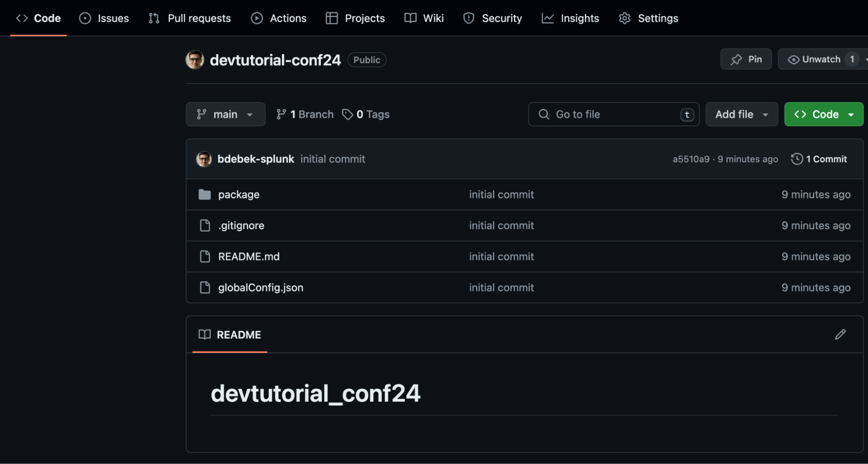The height and width of the screenshot is (464, 868).
Task: Click package row's 9 minutes ago timestamp
Action: 816,194
